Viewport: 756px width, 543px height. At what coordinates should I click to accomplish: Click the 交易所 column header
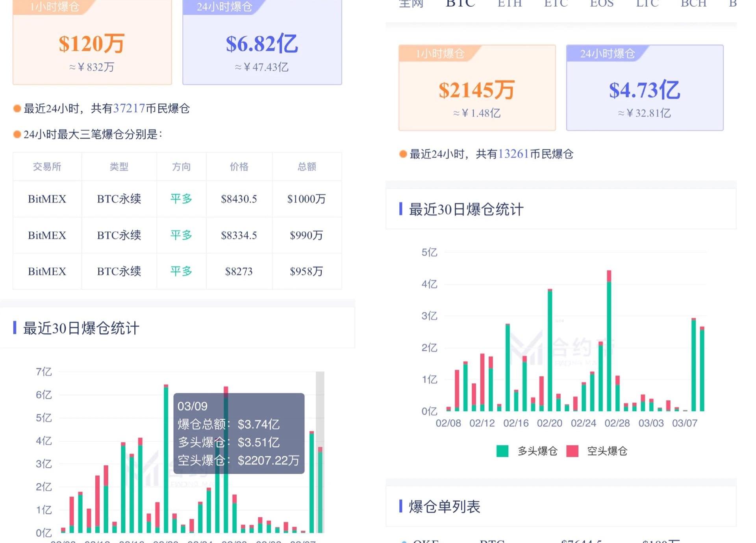(x=47, y=167)
